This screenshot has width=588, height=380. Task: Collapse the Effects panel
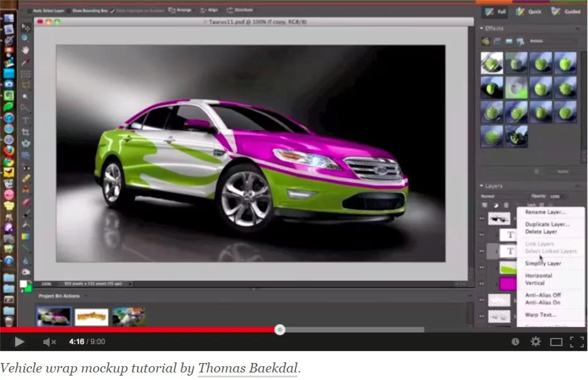tap(481, 28)
